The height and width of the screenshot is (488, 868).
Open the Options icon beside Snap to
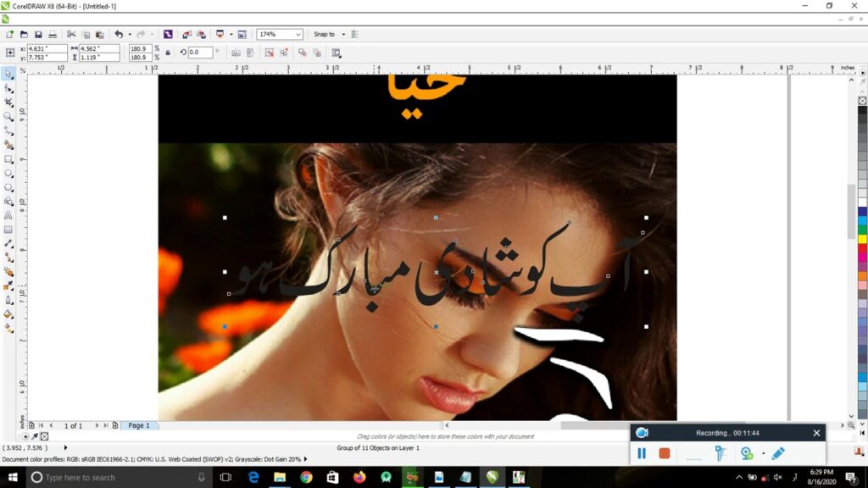click(355, 34)
